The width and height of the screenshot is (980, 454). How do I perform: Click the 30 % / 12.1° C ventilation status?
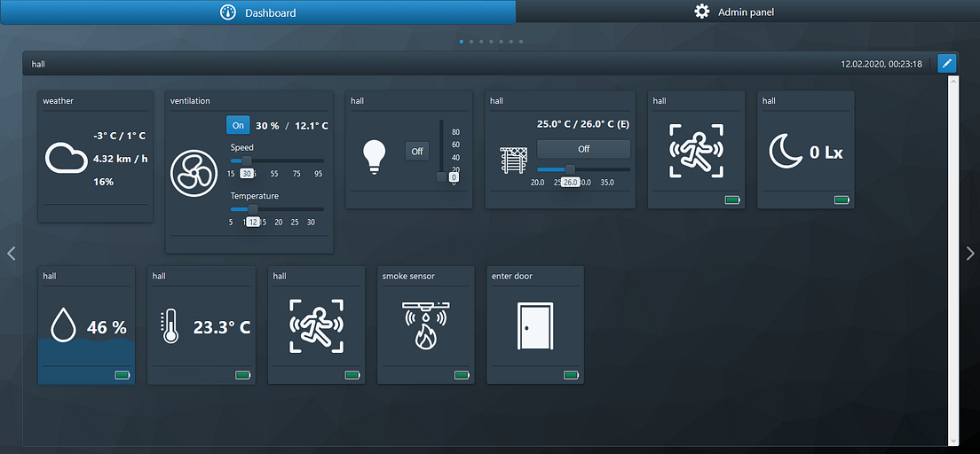(x=292, y=126)
